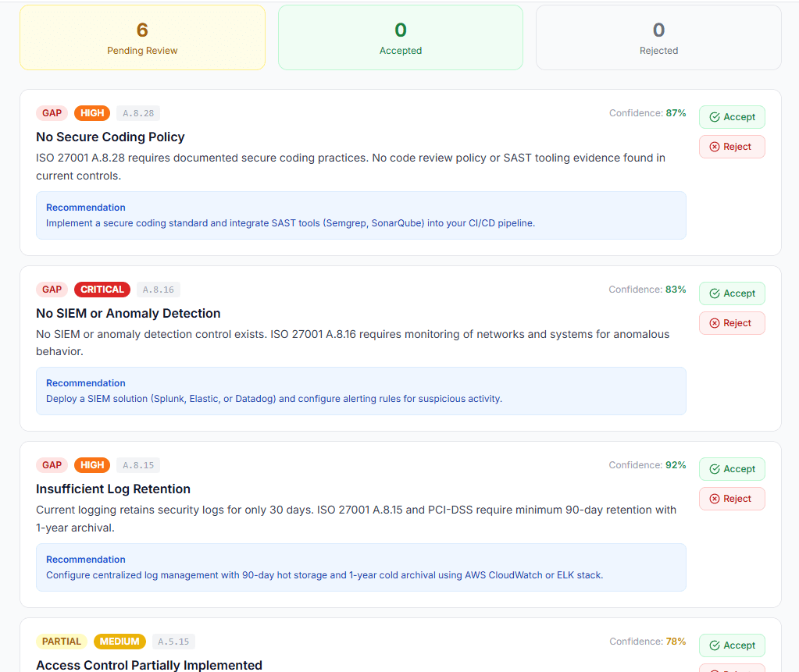Click the CRITICAL severity badge
The height and width of the screenshot is (672, 799).
102,289
